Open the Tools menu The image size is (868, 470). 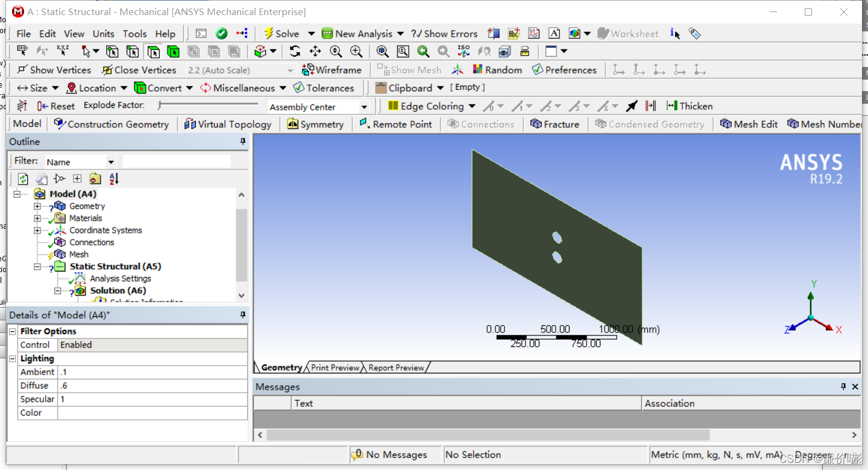[x=135, y=34]
